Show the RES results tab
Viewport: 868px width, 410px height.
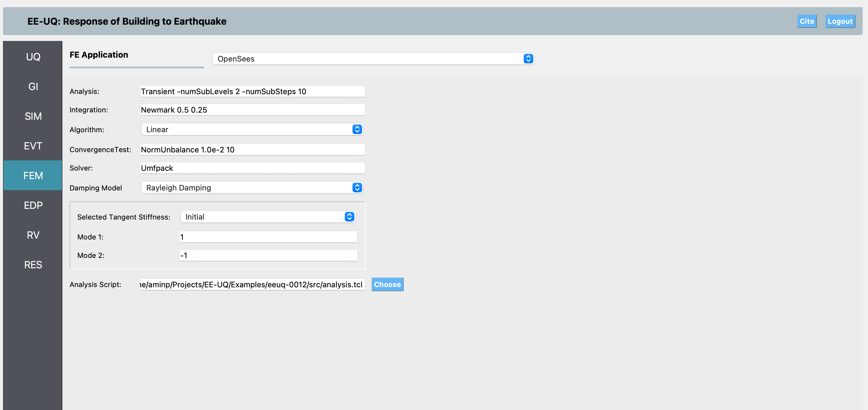[33, 264]
